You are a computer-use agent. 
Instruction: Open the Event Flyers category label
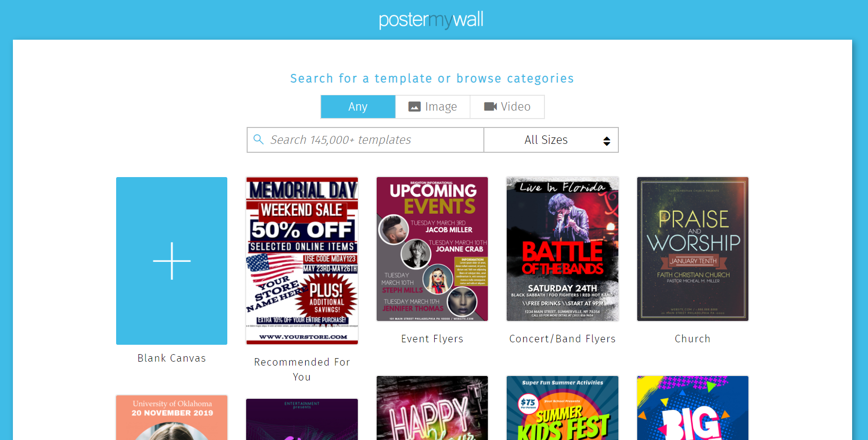[432, 339]
